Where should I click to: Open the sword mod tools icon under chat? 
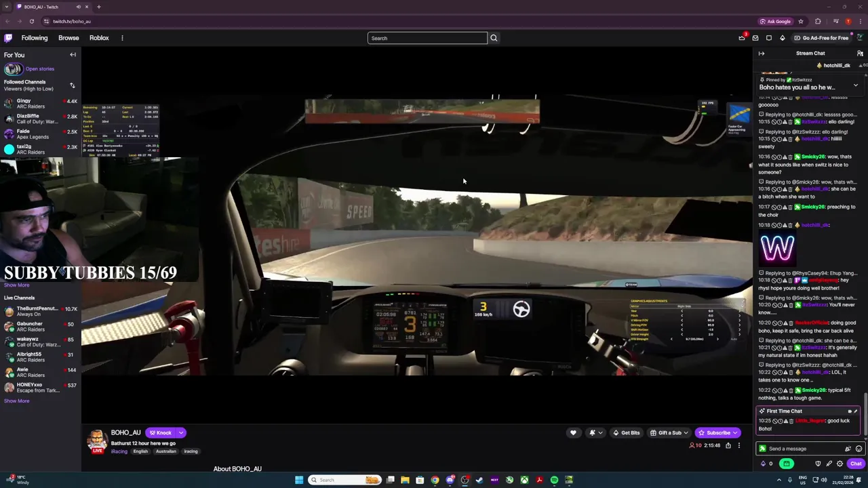point(829,464)
